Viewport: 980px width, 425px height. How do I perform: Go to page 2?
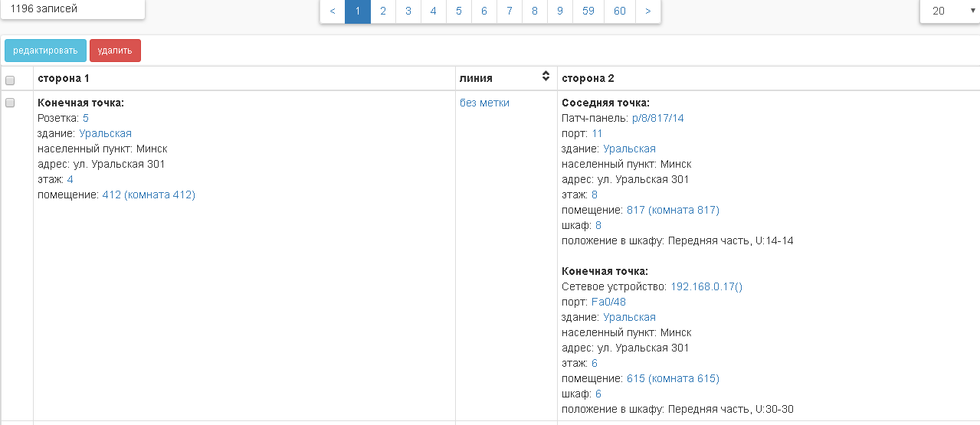pos(383,11)
